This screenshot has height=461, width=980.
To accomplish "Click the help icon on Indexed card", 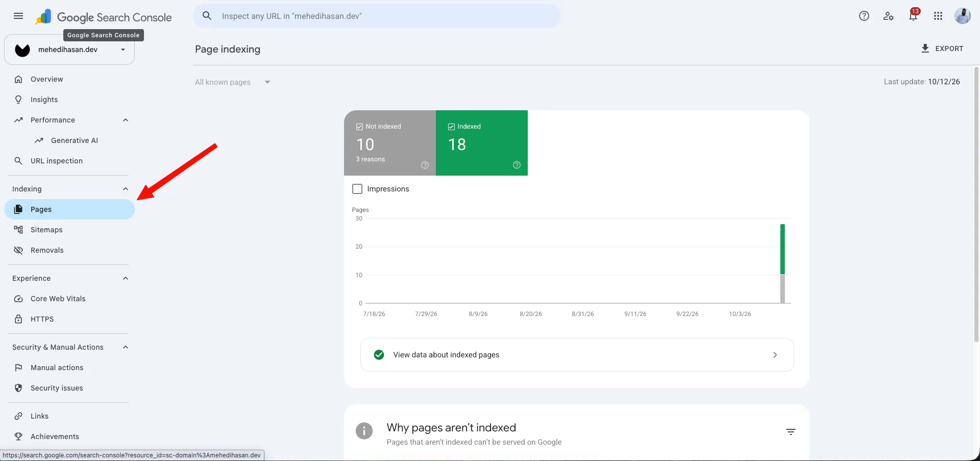I will point(517,165).
